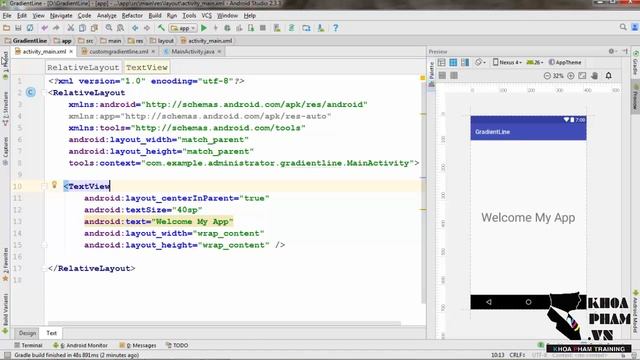Click the Undo arrow icon

44,28
